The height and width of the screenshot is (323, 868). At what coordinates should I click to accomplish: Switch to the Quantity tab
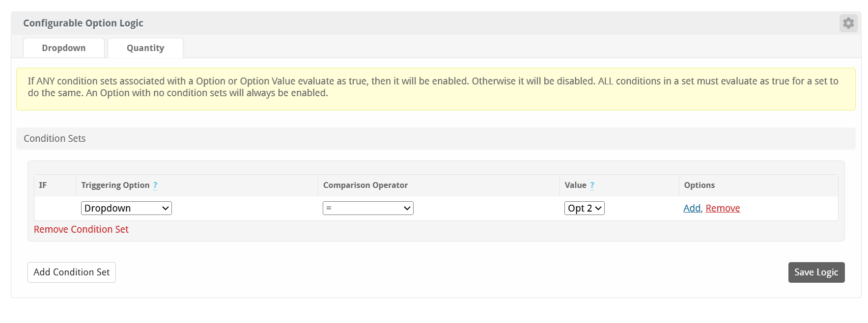pos(145,48)
